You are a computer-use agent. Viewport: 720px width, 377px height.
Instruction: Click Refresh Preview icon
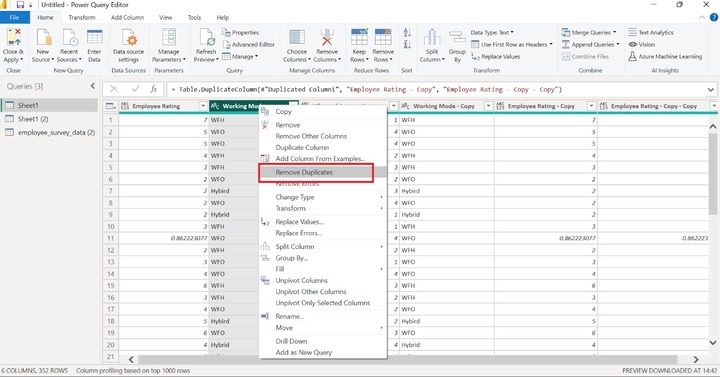pyautogui.click(x=206, y=37)
